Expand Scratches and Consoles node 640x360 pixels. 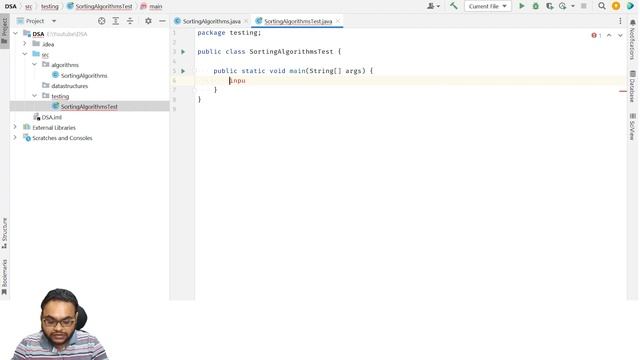[16, 138]
